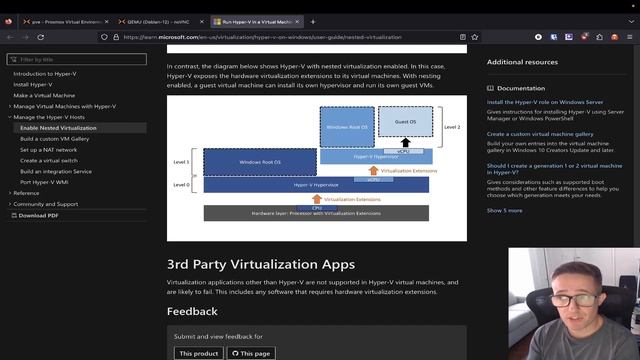The height and width of the screenshot is (360, 640).
Task: Open Create a custom virtual machine gallery link
Action: (540, 134)
